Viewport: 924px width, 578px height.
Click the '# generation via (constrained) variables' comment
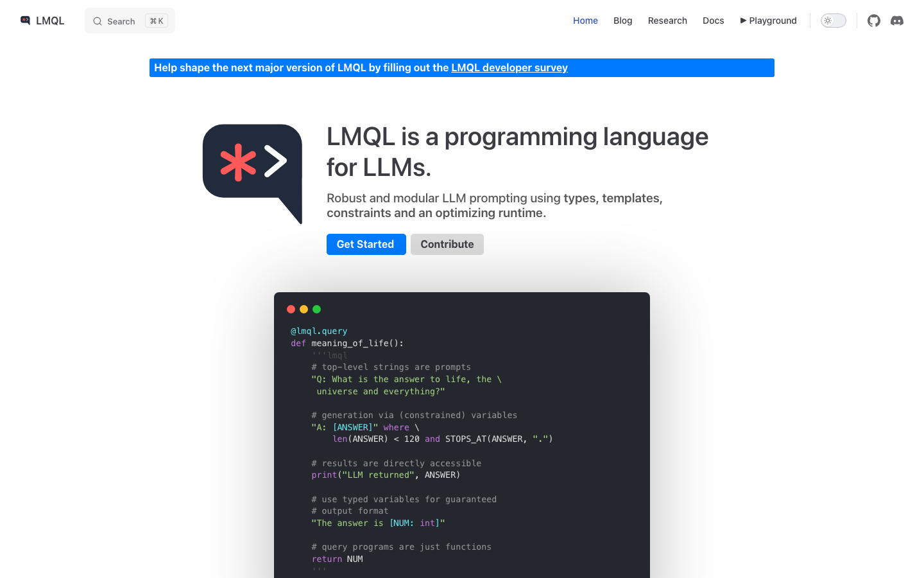coord(415,415)
